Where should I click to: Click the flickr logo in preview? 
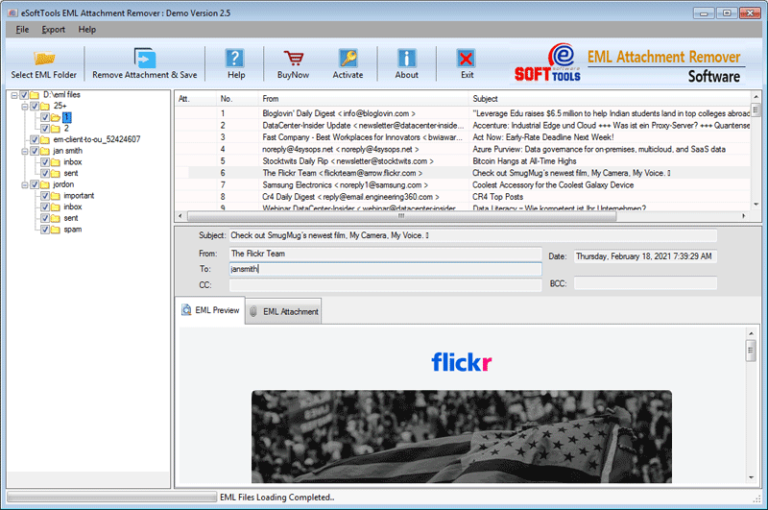(x=461, y=363)
